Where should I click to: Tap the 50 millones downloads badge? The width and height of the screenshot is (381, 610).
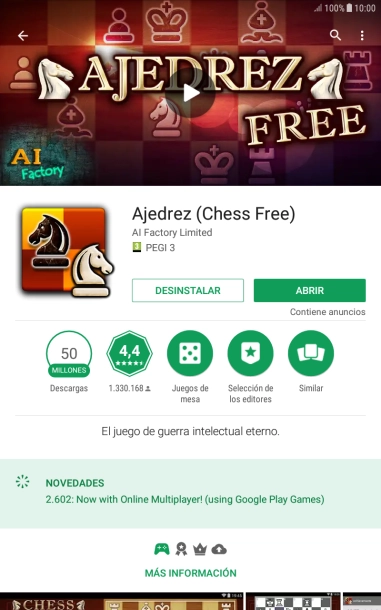[69, 354]
